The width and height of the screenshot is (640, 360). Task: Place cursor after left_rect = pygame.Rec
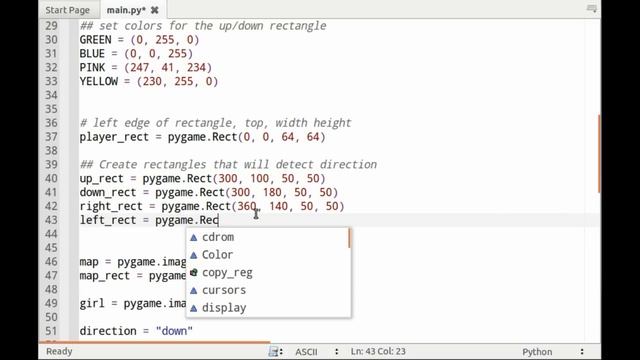click(x=219, y=220)
